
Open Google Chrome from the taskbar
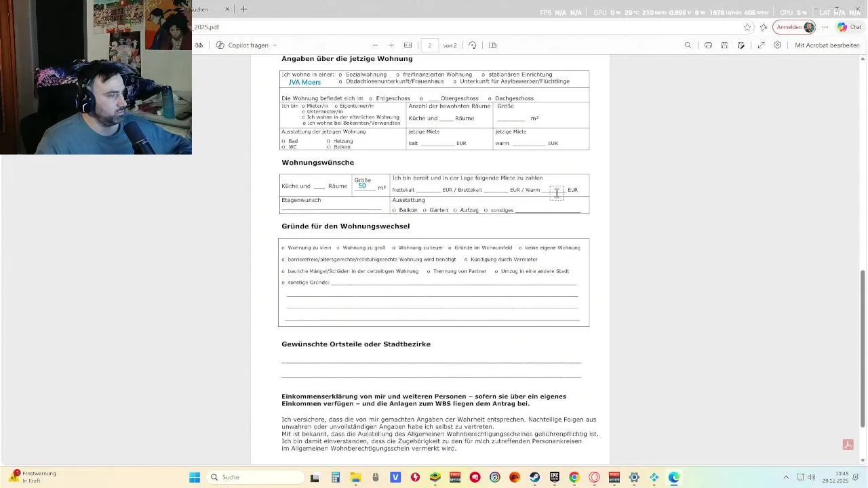tap(574, 477)
